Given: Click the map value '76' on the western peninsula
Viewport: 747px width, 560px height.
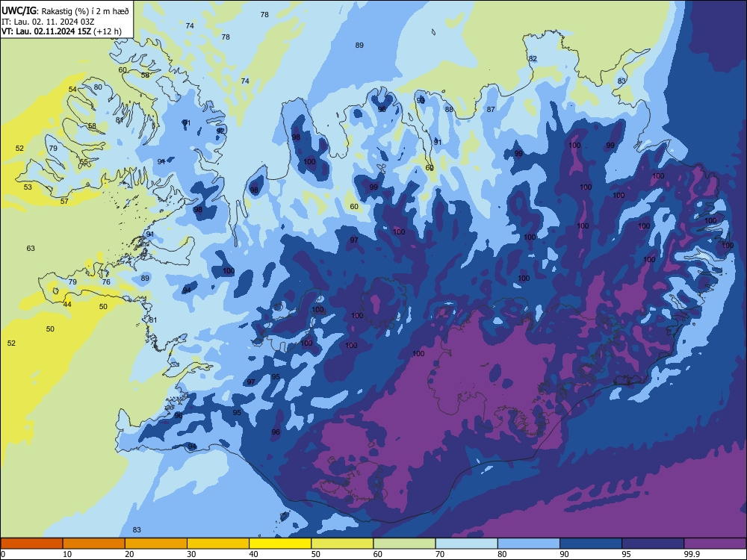Looking at the screenshot, I should click(x=106, y=282).
